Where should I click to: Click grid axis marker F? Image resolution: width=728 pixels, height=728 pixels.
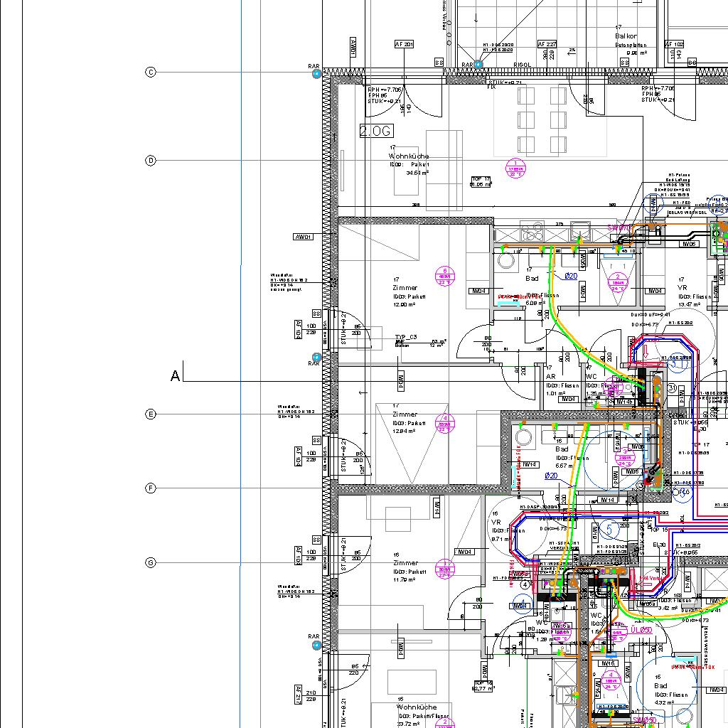[x=151, y=488]
